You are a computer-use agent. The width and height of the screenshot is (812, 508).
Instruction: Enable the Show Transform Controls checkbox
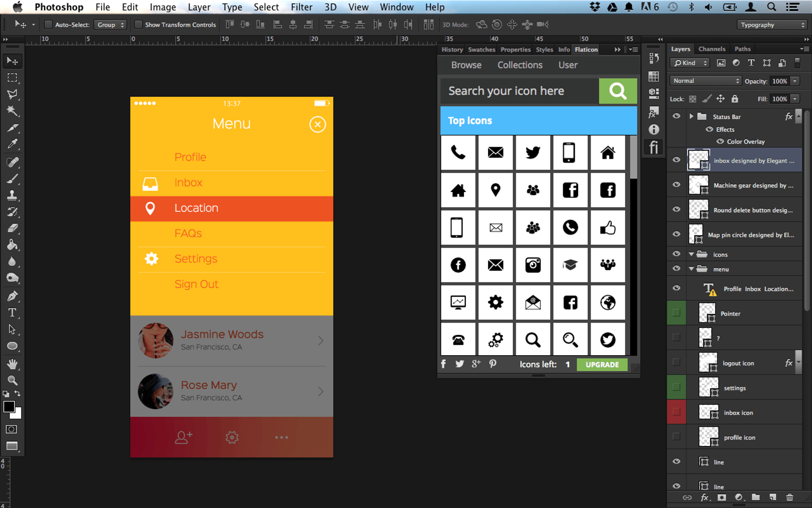pyautogui.click(x=139, y=24)
